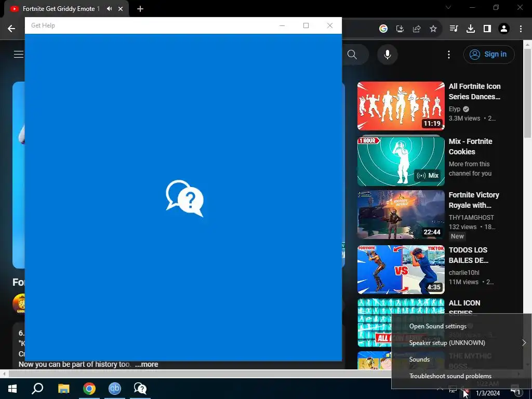Open File Explorer from taskbar

[63, 389]
